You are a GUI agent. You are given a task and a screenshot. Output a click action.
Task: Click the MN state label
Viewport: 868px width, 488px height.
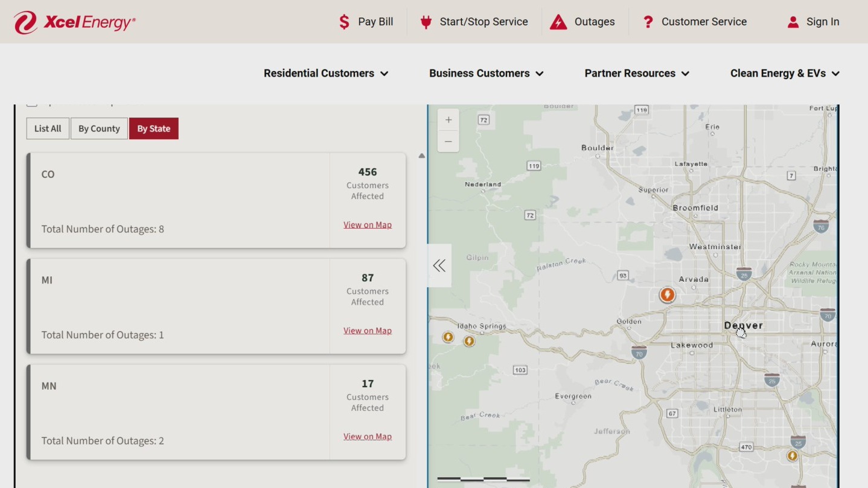pyautogui.click(x=49, y=386)
